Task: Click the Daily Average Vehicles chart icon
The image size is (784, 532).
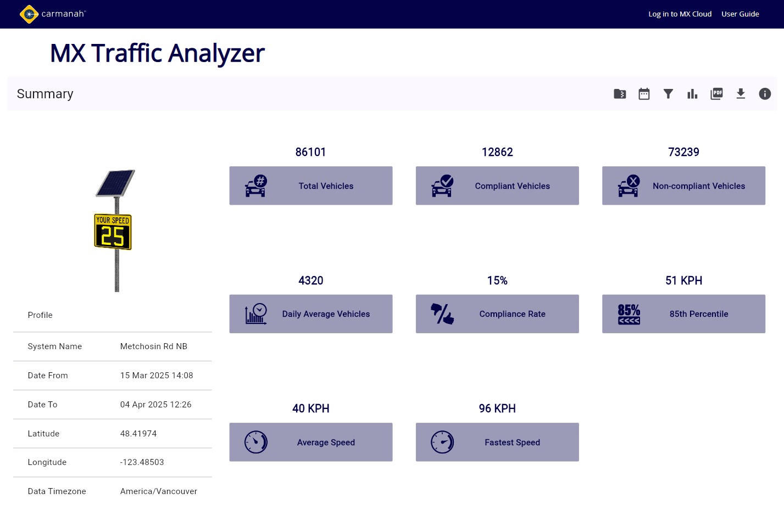Action: pyautogui.click(x=255, y=314)
